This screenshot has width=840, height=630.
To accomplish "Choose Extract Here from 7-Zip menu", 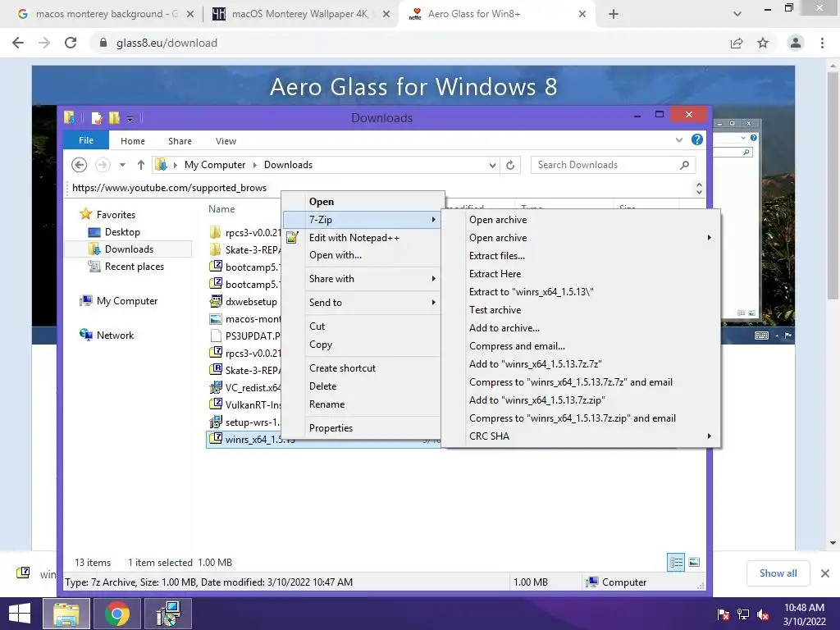I will [495, 274].
